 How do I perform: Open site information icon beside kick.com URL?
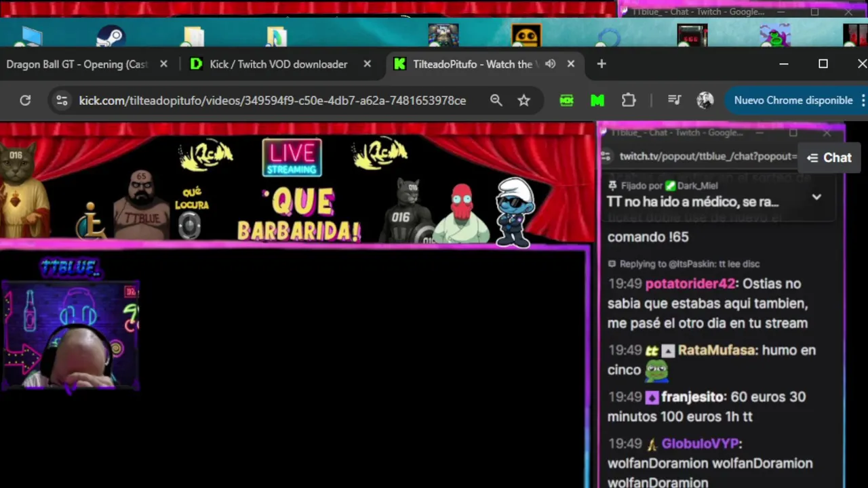pyautogui.click(x=62, y=100)
